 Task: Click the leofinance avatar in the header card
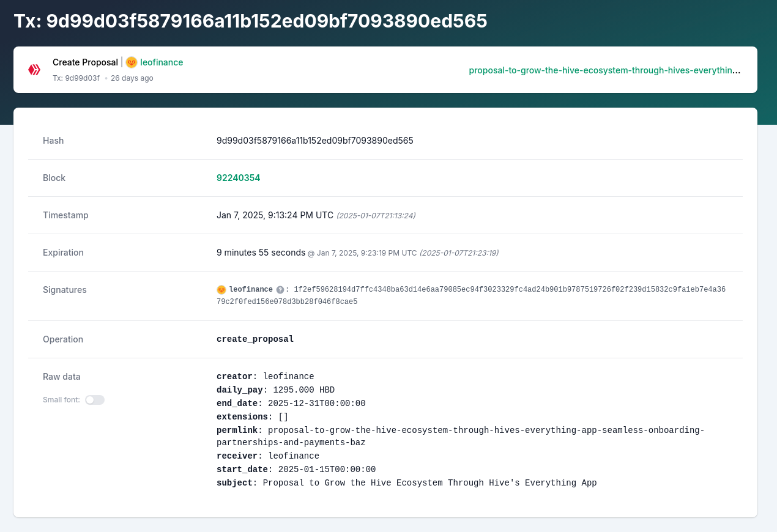(132, 62)
